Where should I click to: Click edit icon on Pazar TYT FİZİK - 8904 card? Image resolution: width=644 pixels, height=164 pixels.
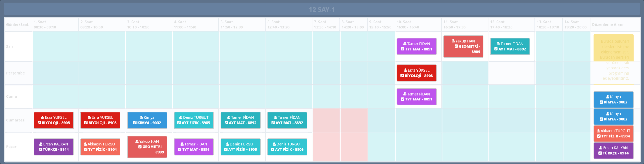[x=86, y=149]
